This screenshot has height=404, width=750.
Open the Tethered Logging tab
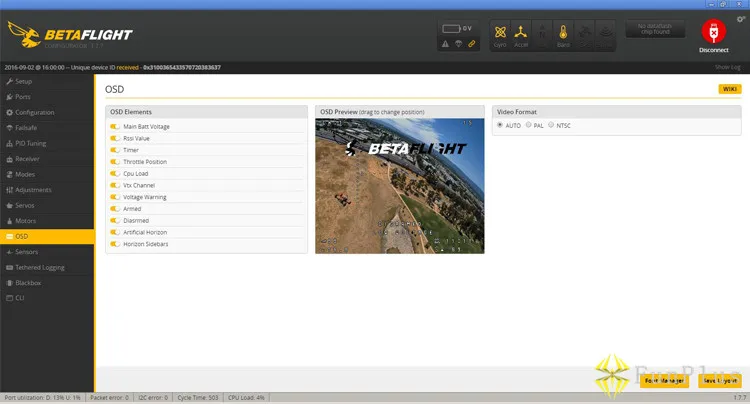pos(47,268)
